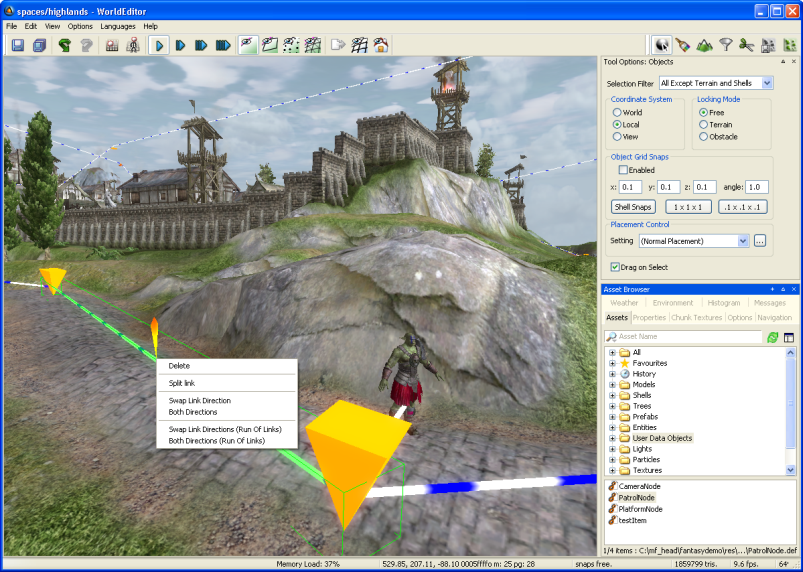Expand the Particles folder node
The height and width of the screenshot is (572, 803).
point(612,459)
